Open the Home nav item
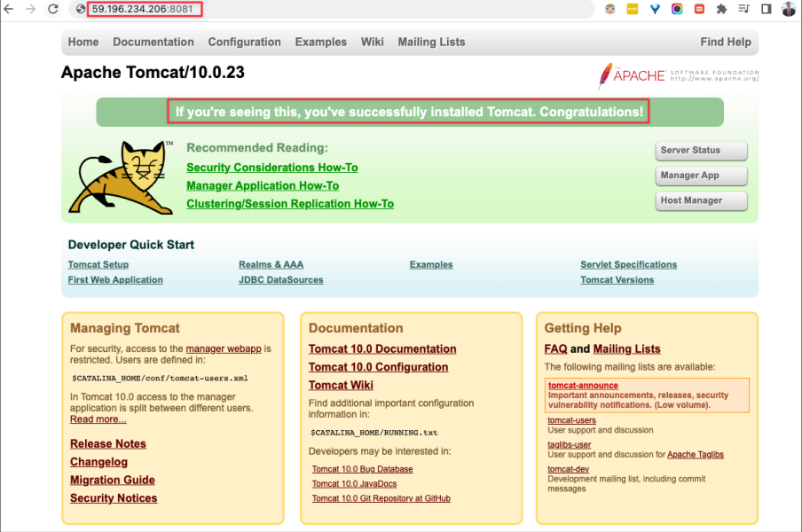This screenshot has width=802, height=532. (x=83, y=42)
